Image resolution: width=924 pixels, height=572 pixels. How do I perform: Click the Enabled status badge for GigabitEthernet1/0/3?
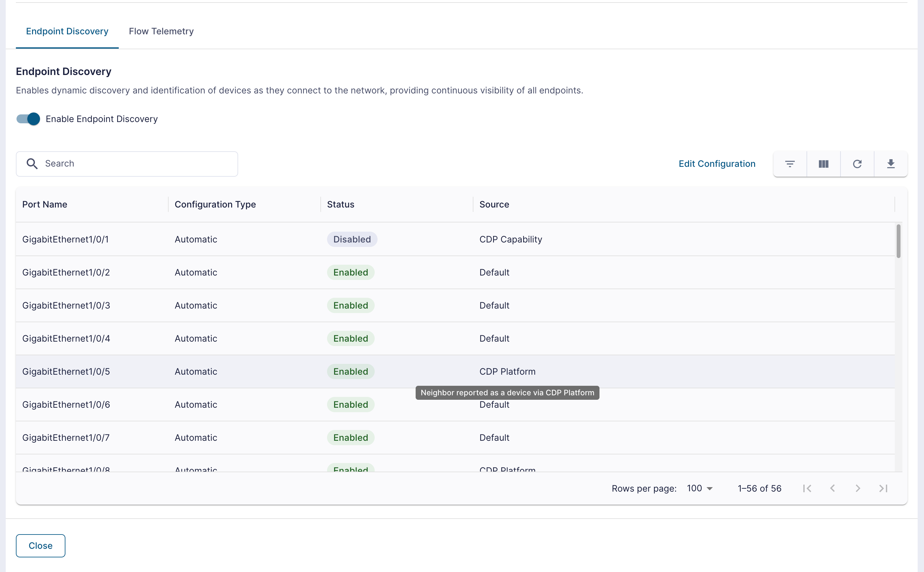[x=350, y=305]
